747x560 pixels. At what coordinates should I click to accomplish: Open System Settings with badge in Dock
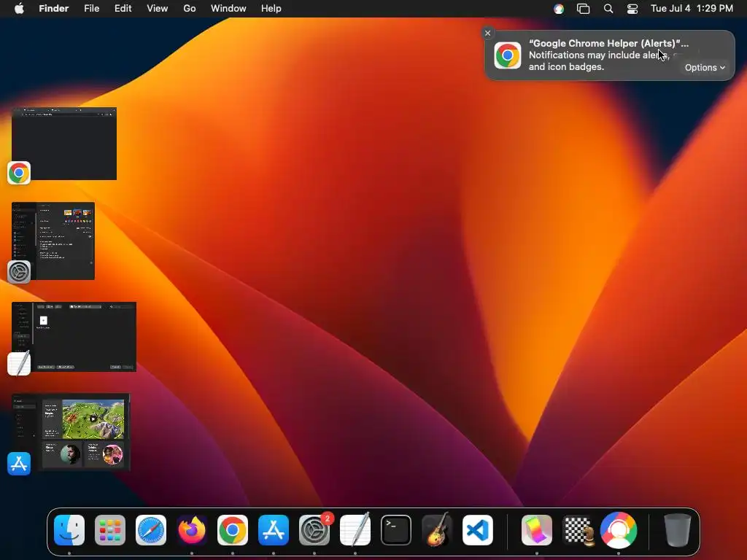point(314,530)
